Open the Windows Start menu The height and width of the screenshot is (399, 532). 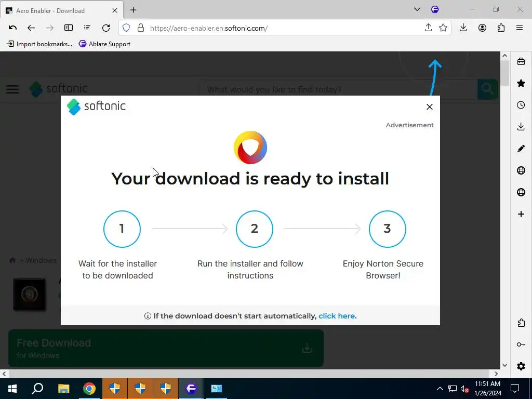12,389
